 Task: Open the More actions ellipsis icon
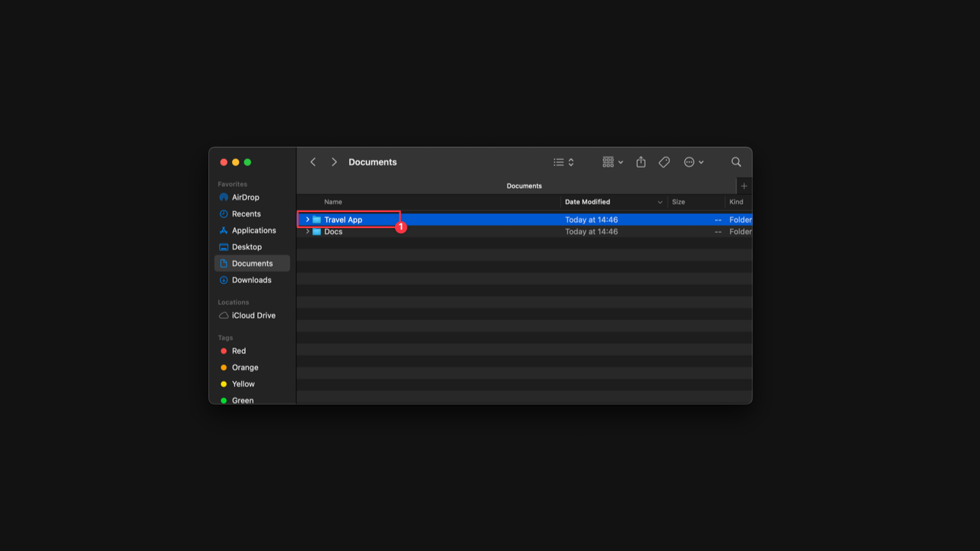coord(690,161)
